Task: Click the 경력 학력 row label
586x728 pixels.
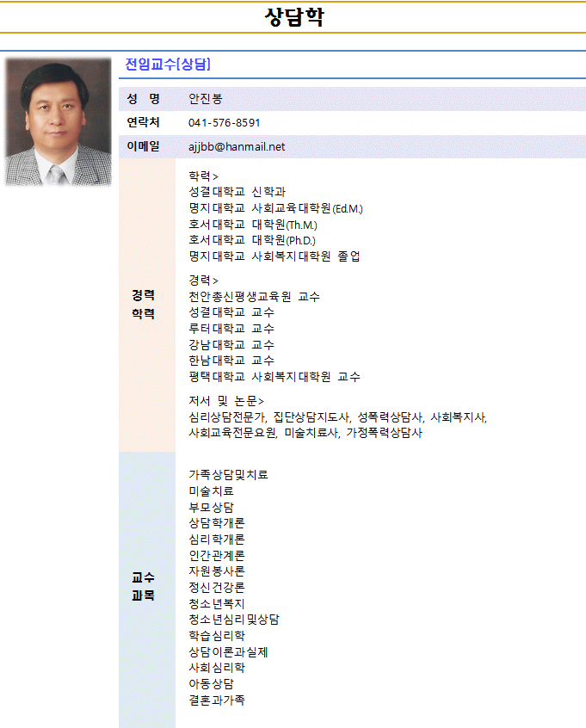Action: (143, 304)
